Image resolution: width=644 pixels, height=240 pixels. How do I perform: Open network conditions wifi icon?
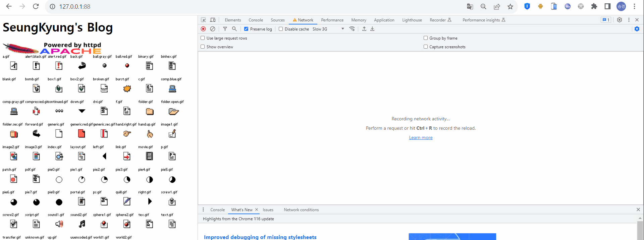coord(352,29)
